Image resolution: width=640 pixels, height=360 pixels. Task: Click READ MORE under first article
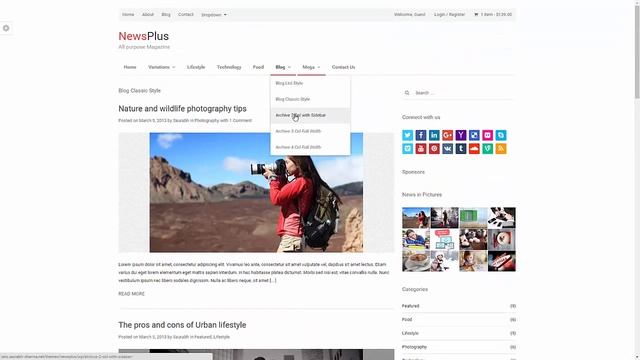point(131,294)
